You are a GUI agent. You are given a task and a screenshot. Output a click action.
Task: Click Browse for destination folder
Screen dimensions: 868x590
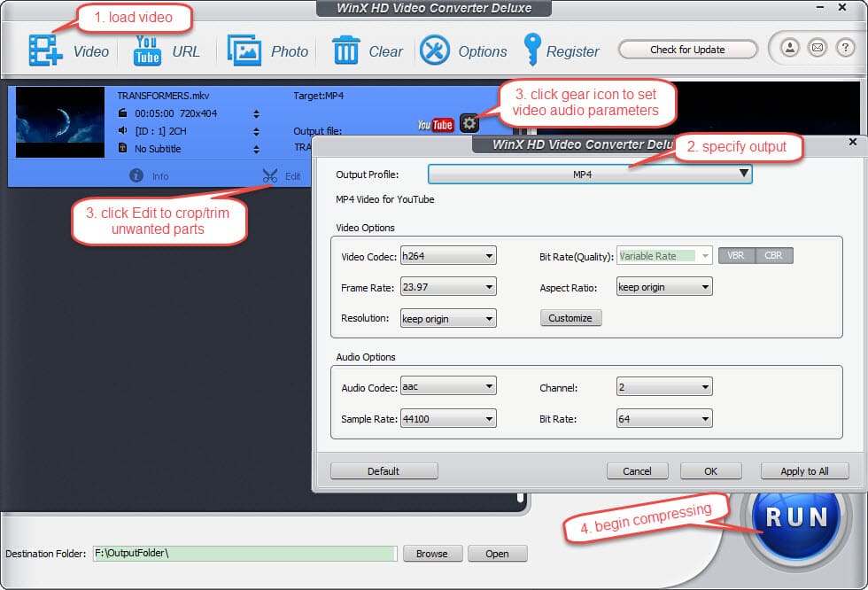point(432,554)
